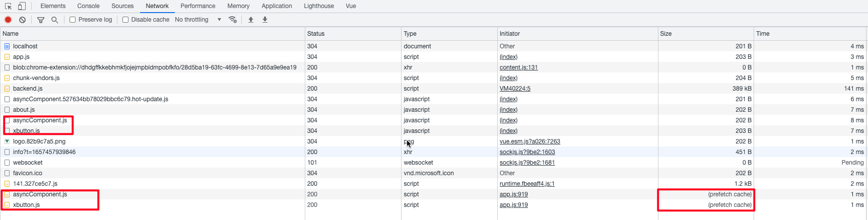Select the websocket request row
This screenshot has width=868, height=220.
[x=434, y=163]
